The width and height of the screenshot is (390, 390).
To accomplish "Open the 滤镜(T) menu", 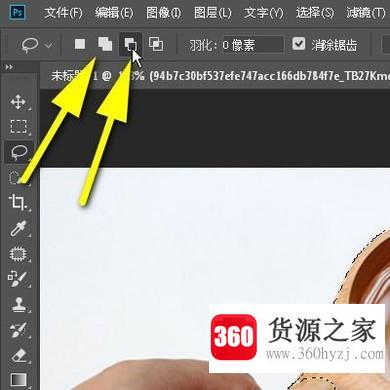I will tap(366, 13).
